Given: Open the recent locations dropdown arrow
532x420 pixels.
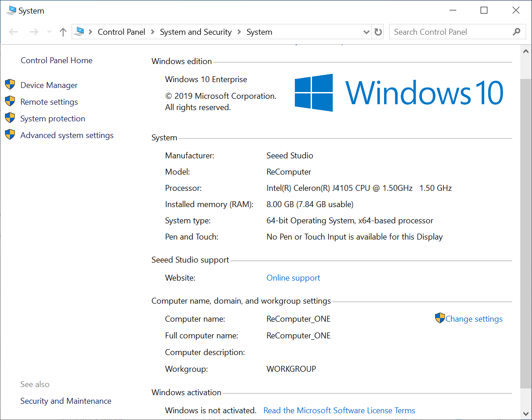Looking at the screenshot, I should (x=49, y=32).
